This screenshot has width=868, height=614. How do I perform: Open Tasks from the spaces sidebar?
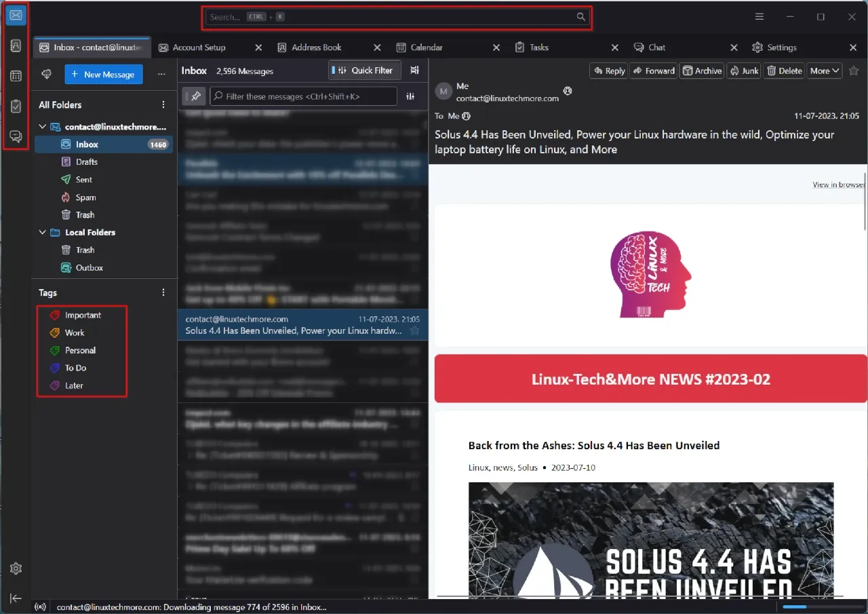click(x=16, y=107)
